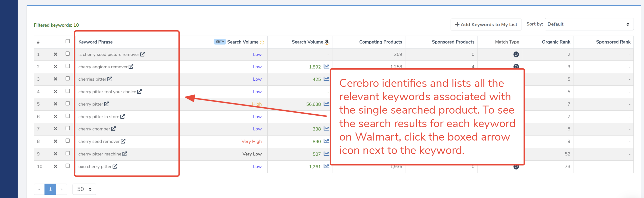644x198 pixels.
Task: Click external link icon beside 'cherry angioma remover'
Action: [x=131, y=67]
